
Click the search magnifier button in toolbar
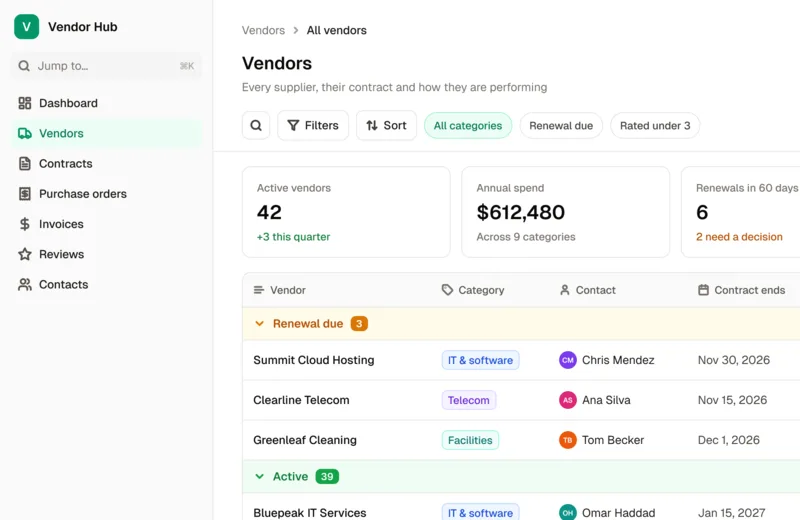pyautogui.click(x=256, y=126)
